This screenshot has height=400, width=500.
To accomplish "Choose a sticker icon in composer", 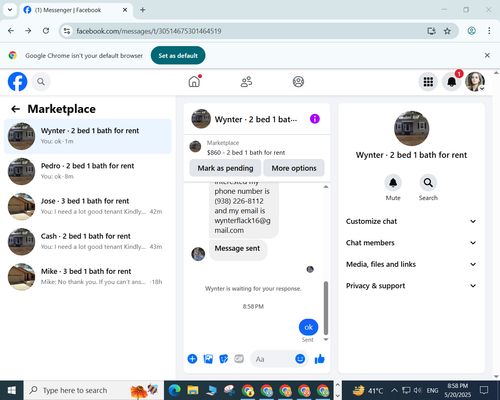I will 224,359.
